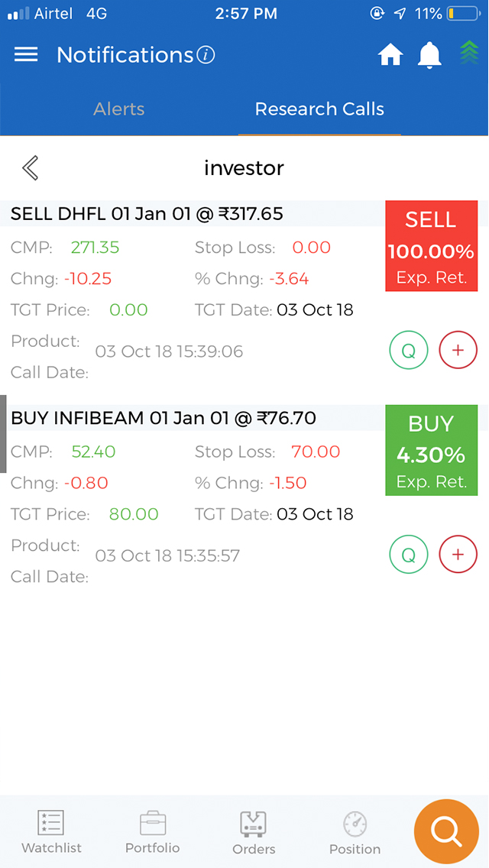Tap the plus icon for DHFL

(458, 351)
